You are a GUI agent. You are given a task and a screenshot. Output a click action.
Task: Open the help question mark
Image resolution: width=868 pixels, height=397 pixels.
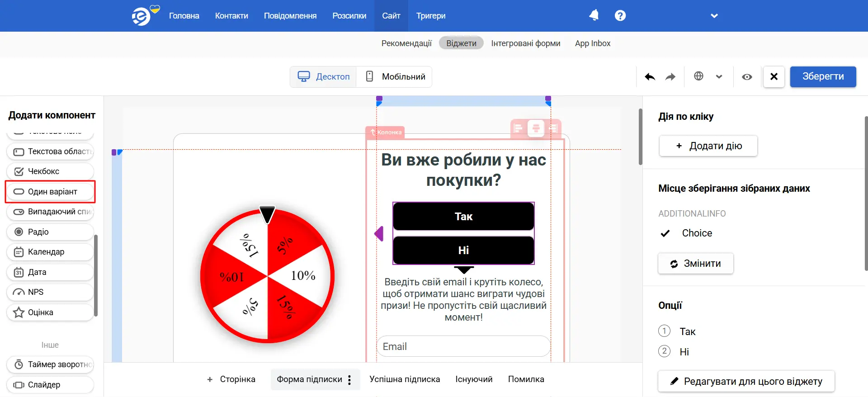(x=620, y=15)
